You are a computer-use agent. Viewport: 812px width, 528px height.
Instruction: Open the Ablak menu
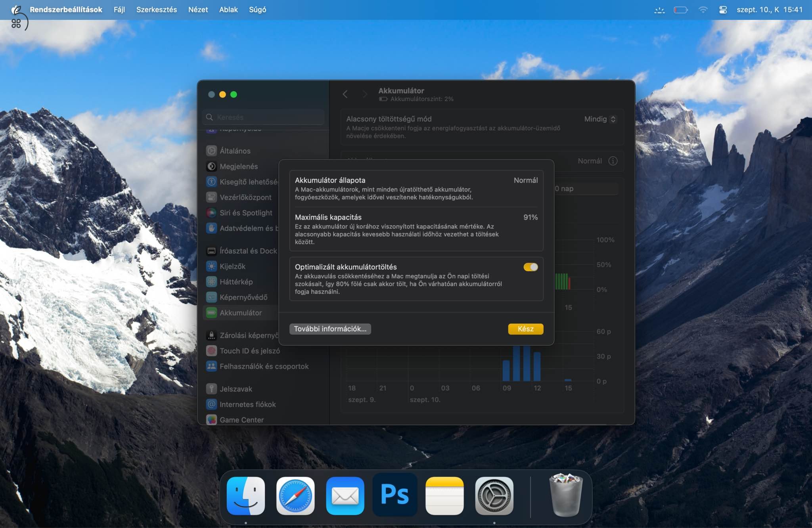(x=228, y=10)
